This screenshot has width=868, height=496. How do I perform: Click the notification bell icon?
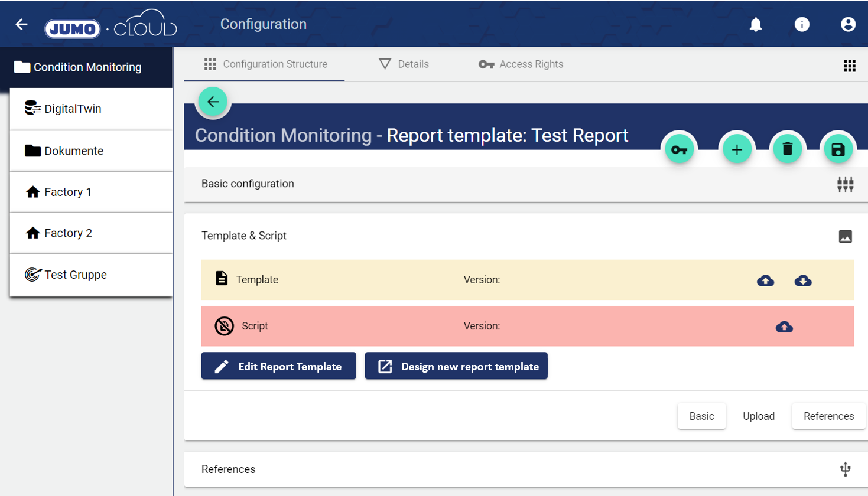point(755,24)
